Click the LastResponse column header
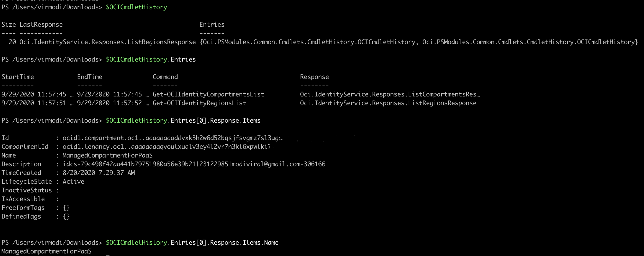Viewport: 644px width, 256px height. tap(41, 25)
